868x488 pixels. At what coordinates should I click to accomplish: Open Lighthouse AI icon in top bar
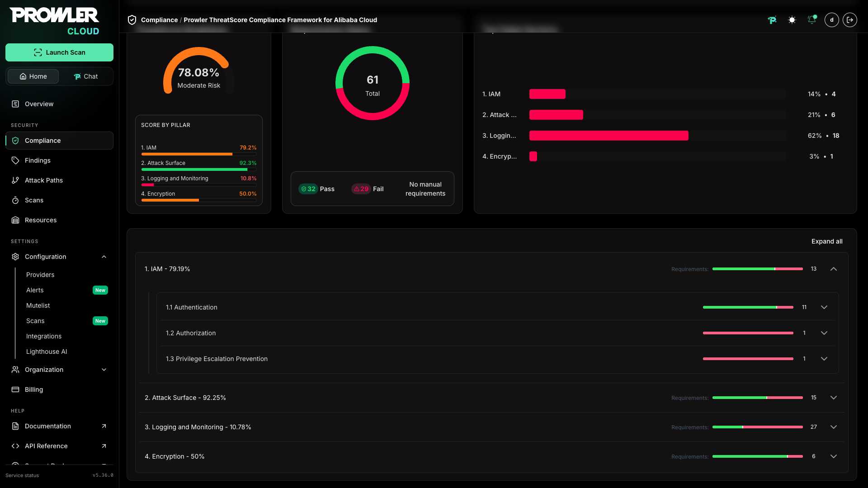(x=772, y=20)
